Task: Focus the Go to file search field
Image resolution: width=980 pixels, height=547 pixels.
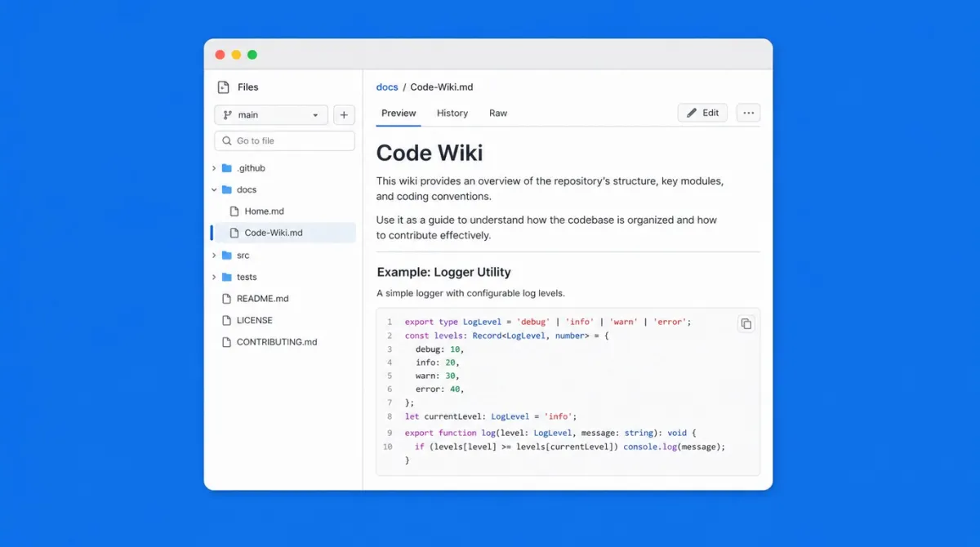Action: 284,141
